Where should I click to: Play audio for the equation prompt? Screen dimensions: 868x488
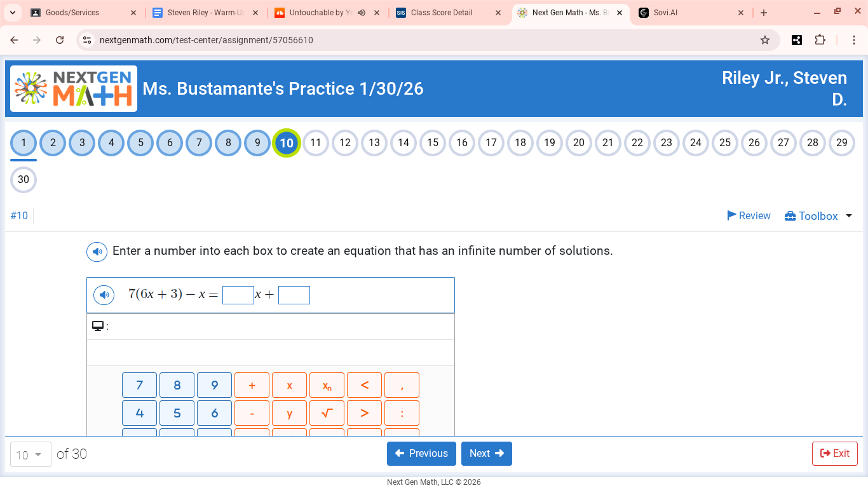click(x=104, y=294)
